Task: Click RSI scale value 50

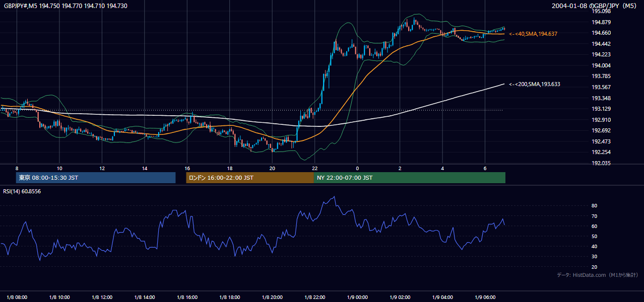Action: click(595, 236)
